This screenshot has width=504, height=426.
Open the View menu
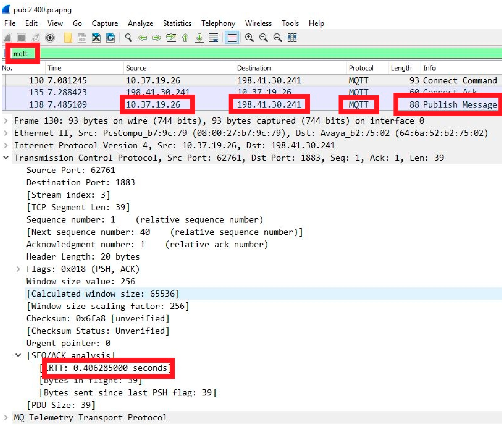point(55,23)
